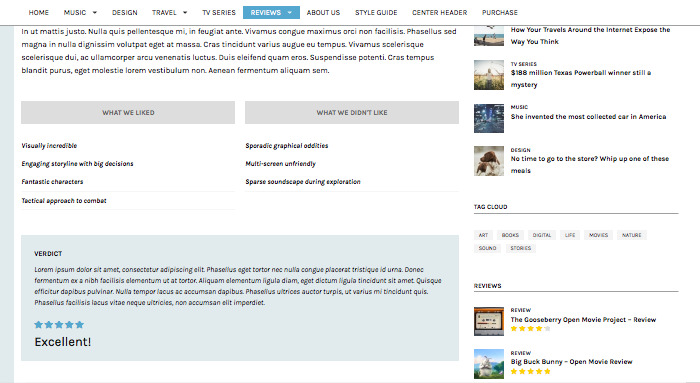
Task: Open 'Big Buck Bunny – Open Movie Review' link
Action: [571, 362]
